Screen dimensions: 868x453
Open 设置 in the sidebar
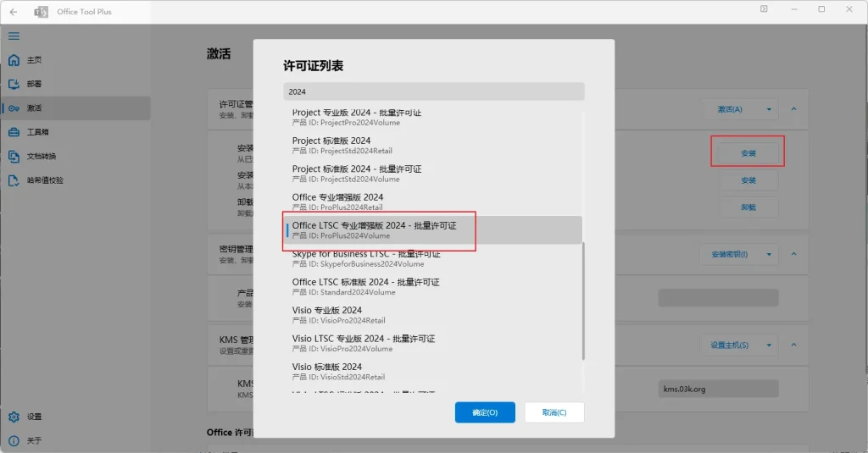(x=34, y=417)
